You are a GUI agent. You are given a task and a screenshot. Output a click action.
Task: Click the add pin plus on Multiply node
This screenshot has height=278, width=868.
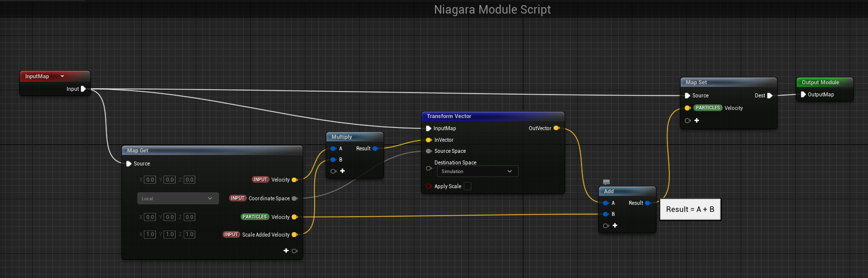(x=342, y=171)
